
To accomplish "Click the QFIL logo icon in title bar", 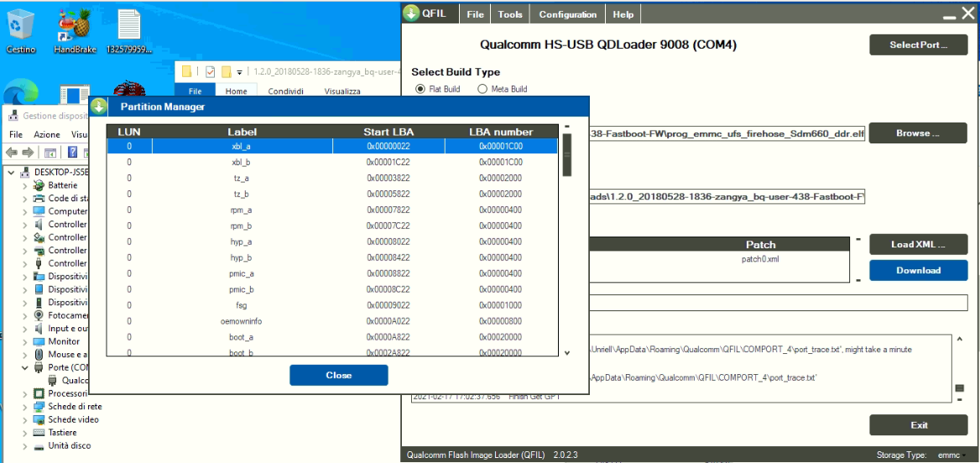I will coord(410,13).
